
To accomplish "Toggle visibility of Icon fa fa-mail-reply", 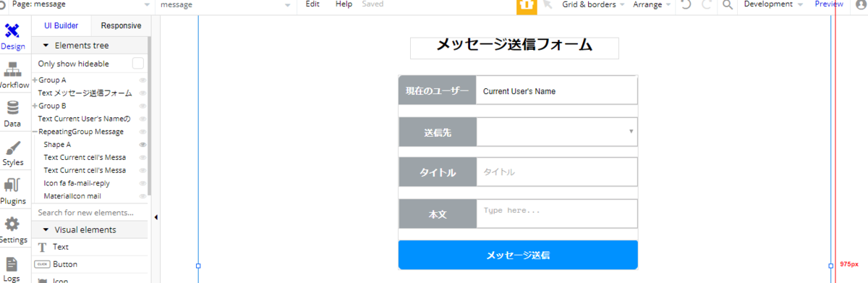I will [x=142, y=184].
